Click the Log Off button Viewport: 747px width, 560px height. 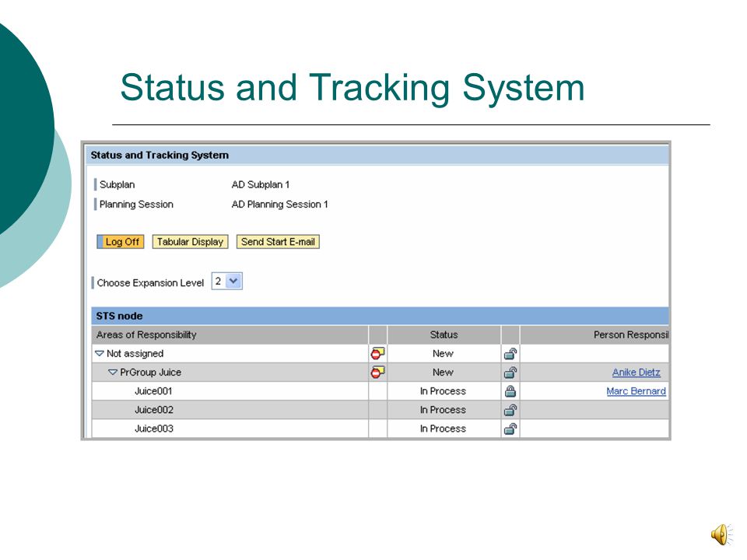tap(121, 242)
